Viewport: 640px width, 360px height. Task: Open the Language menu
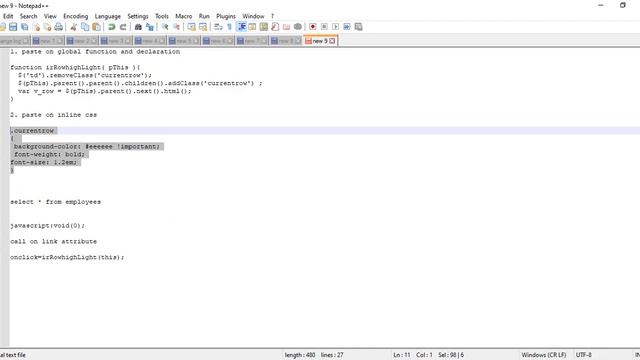(x=108, y=16)
